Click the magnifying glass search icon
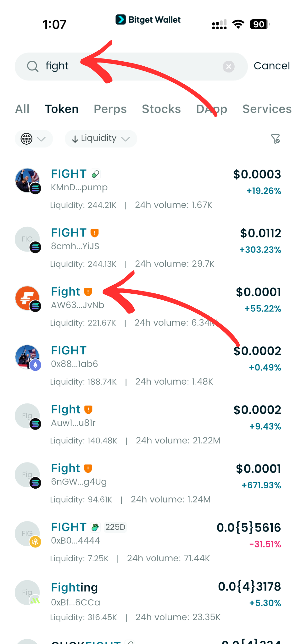Image resolution: width=296 pixels, height=644 pixels. [33, 66]
